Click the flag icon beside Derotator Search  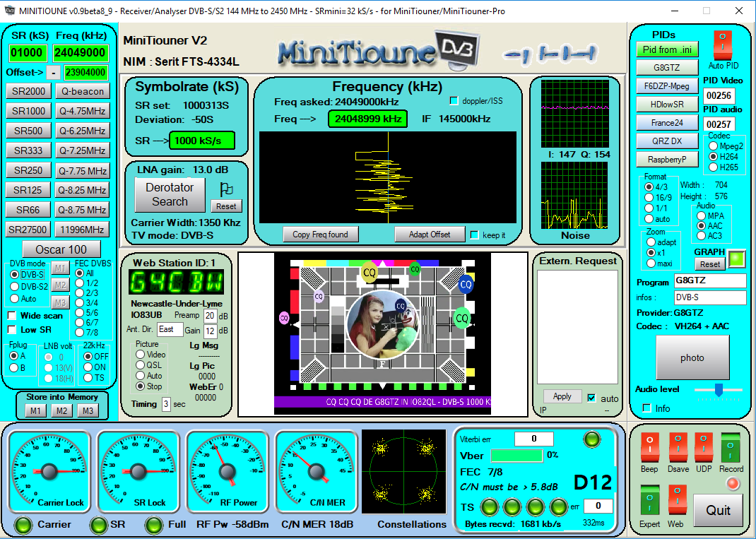[x=225, y=189]
